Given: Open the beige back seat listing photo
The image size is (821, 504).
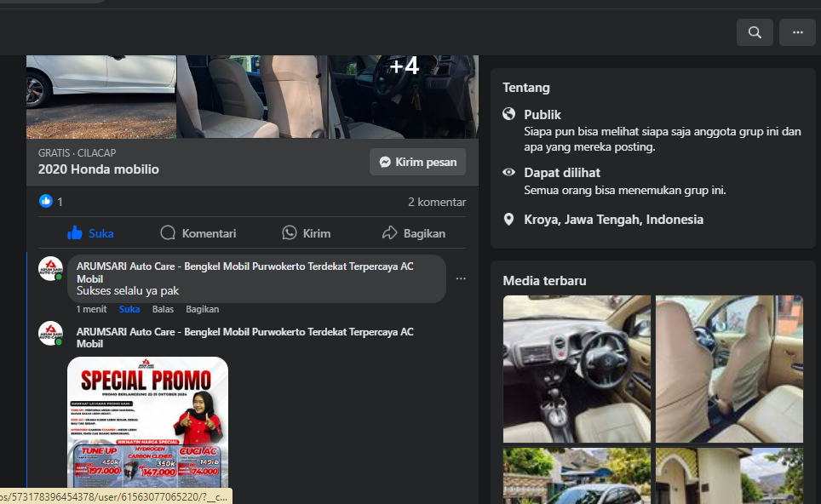Looking at the screenshot, I should click(x=252, y=97).
